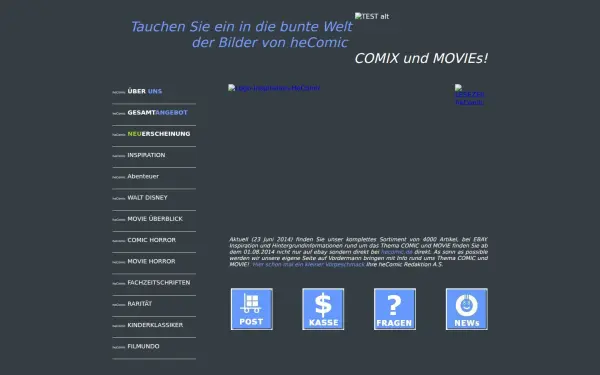The image size is (600, 375).
Task: Open the NEWs smiley icon
Action: (x=467, y=309)
